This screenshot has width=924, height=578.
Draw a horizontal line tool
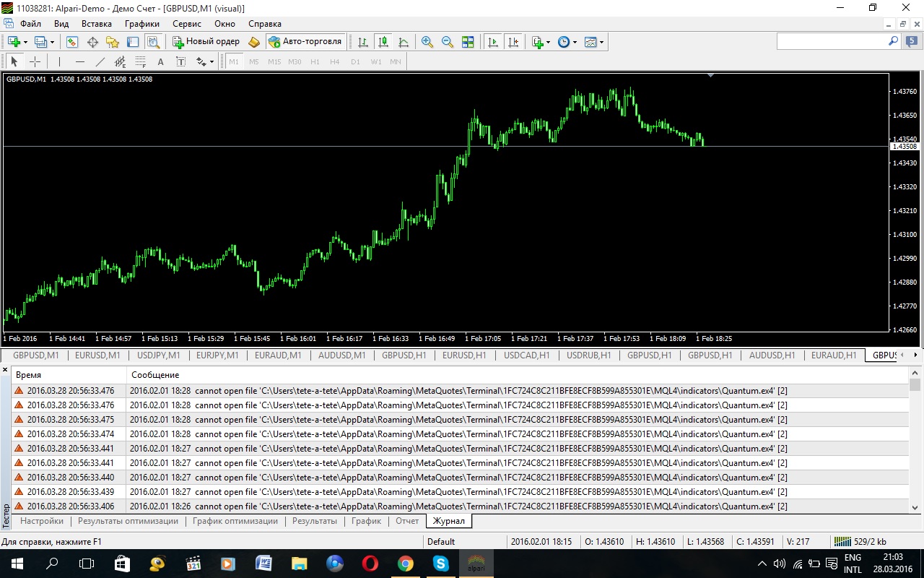point(80,61)
